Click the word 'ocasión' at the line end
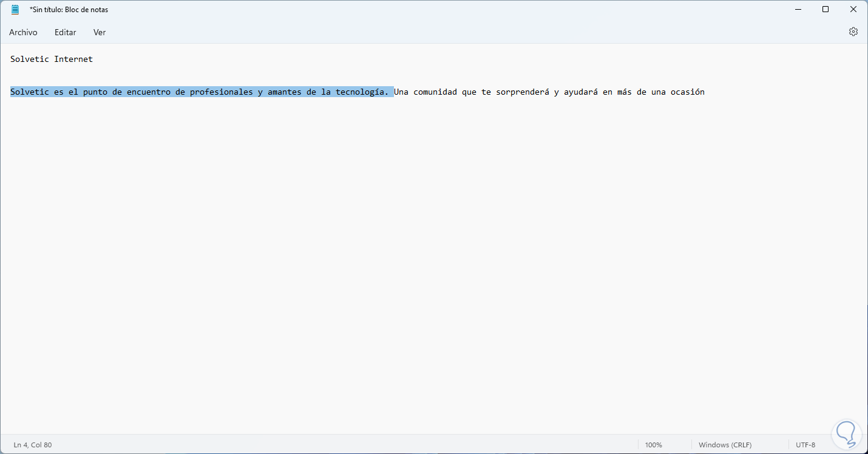 coord(688,92)
